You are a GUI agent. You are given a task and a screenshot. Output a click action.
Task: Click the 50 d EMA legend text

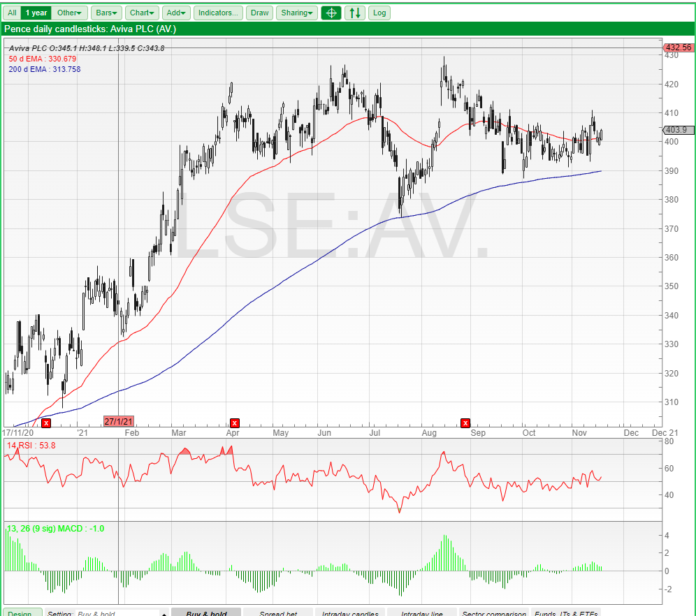click(x=43, y=59)
